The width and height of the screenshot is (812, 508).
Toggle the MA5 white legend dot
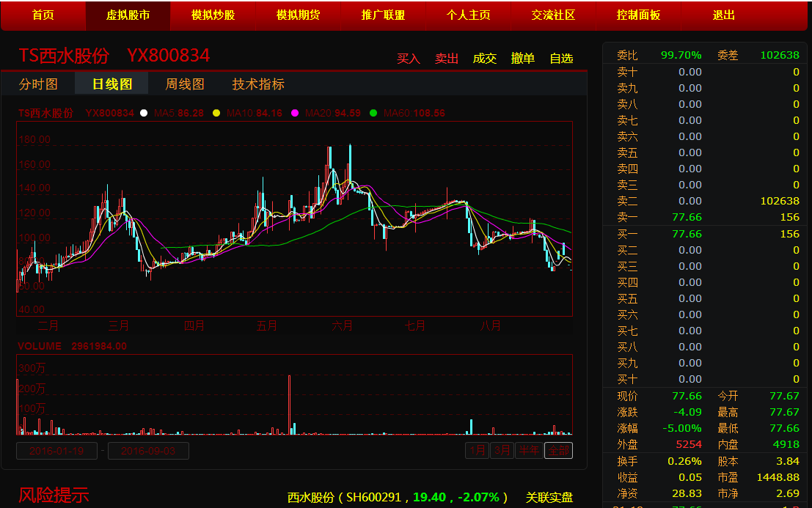tap(144, 113)
